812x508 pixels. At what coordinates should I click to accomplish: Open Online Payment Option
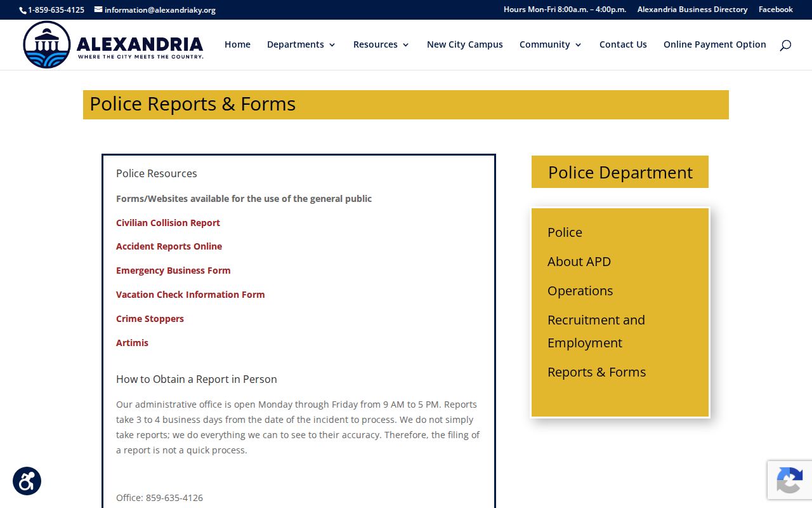click(x=715, y=44)
